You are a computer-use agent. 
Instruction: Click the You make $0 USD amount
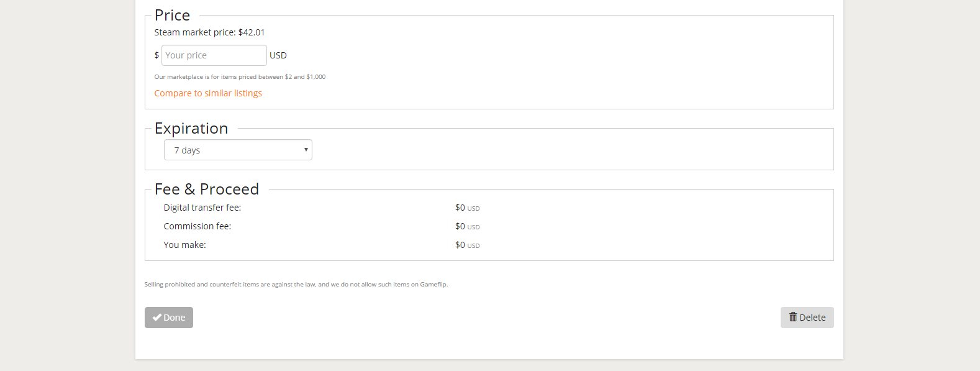tap(467, 245)
